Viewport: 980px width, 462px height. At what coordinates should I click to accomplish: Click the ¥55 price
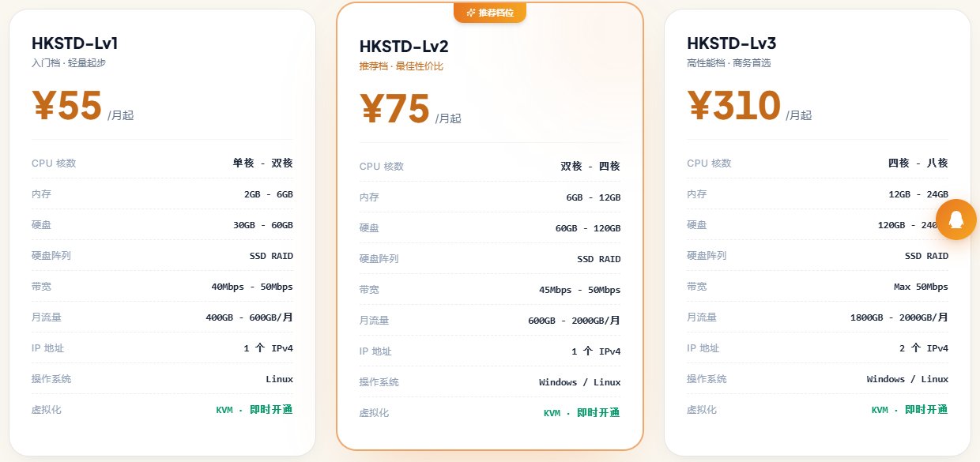pyautogui.click(x=67, y=105)
